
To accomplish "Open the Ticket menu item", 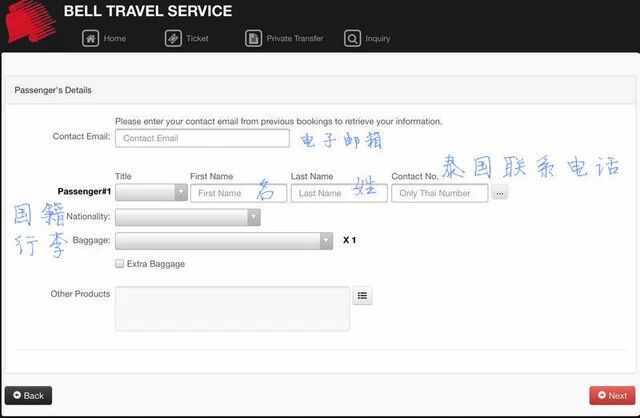I will click(187, 39).
